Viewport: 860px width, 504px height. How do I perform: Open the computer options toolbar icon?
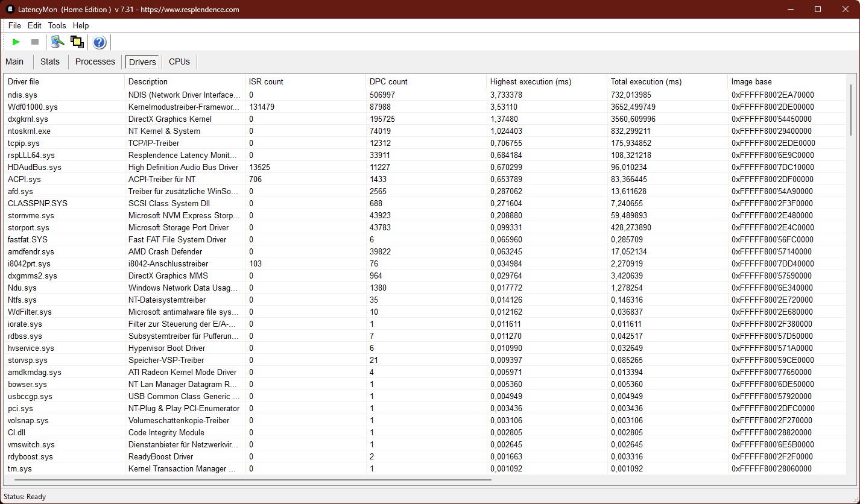(x=57, y=42)
